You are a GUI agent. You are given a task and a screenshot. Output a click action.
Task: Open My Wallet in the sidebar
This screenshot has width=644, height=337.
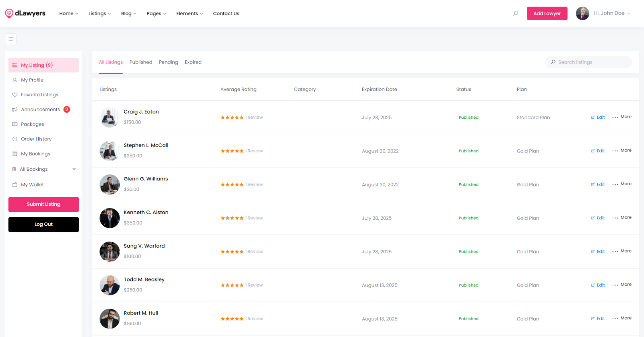[x=32, y=185]
